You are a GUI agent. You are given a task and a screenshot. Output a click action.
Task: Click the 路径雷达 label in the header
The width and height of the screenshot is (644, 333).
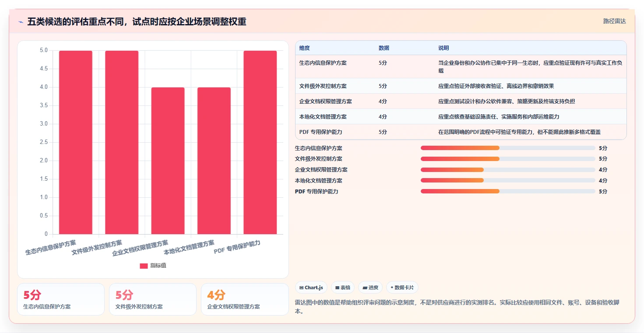(x=615, y=21)
